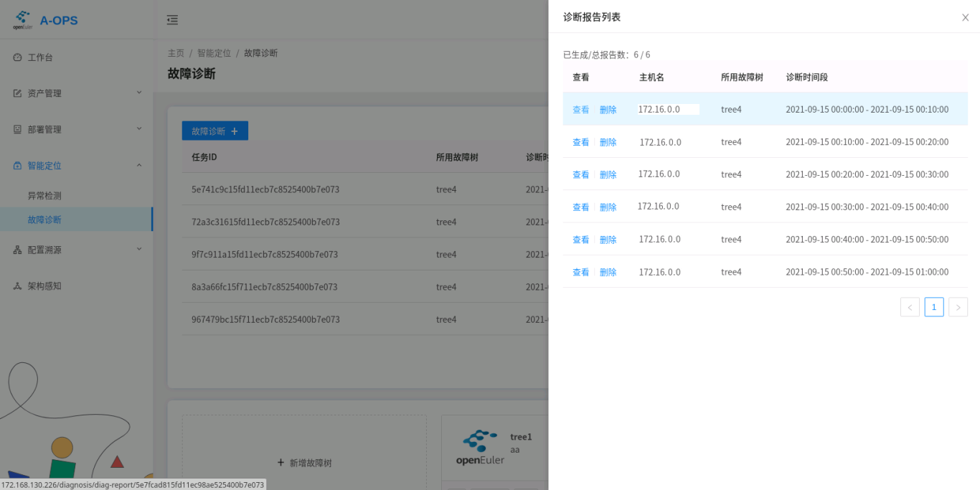Image resolution: width=980 pixels, height=490 pixels.
Task: Collapse the 智能定位 submenu
Action: tap(139, 166)
